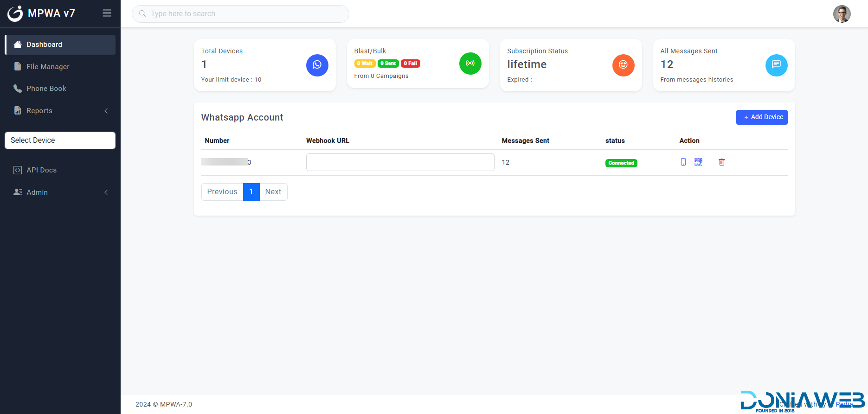868x414 pixels.
Task: Open the Select Device dropdown
Action: (x=60, y=140)
